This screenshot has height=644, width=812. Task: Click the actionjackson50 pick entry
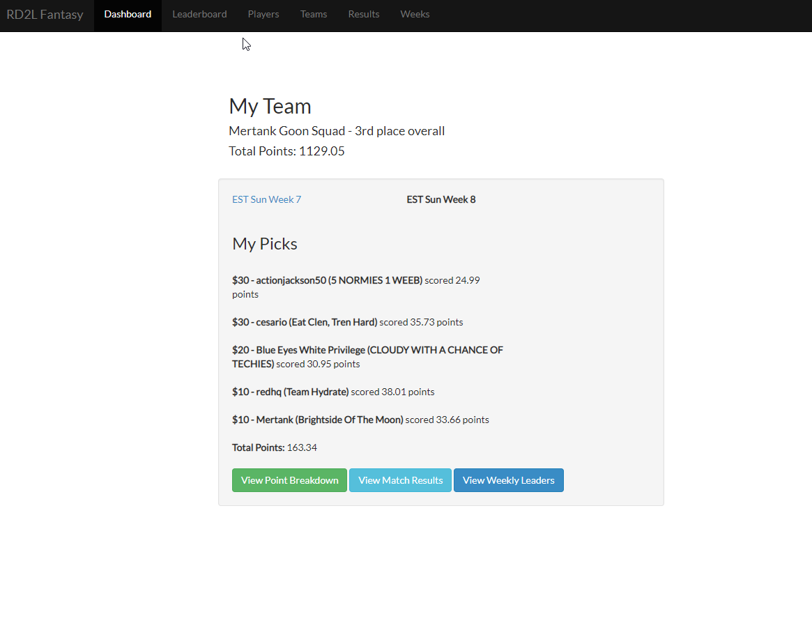(x=328, y=280)
